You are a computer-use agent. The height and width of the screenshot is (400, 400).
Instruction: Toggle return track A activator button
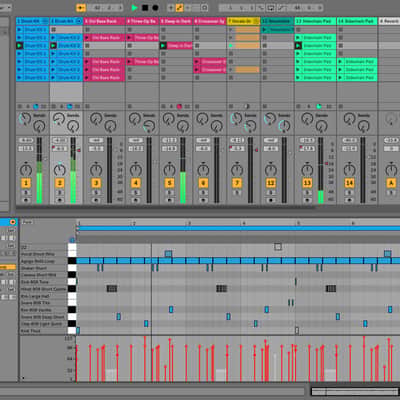click(391, 183)
